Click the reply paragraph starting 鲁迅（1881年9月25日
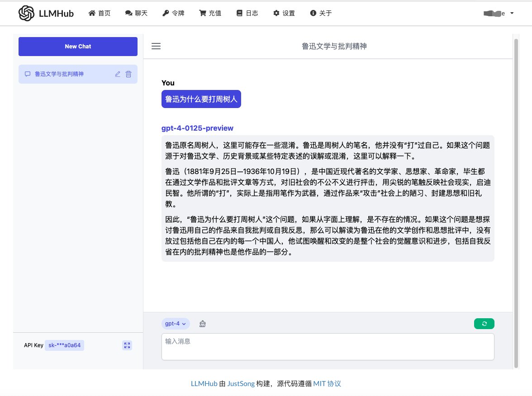This screenshot has height=396, width=532. click(x=328, y=188)
